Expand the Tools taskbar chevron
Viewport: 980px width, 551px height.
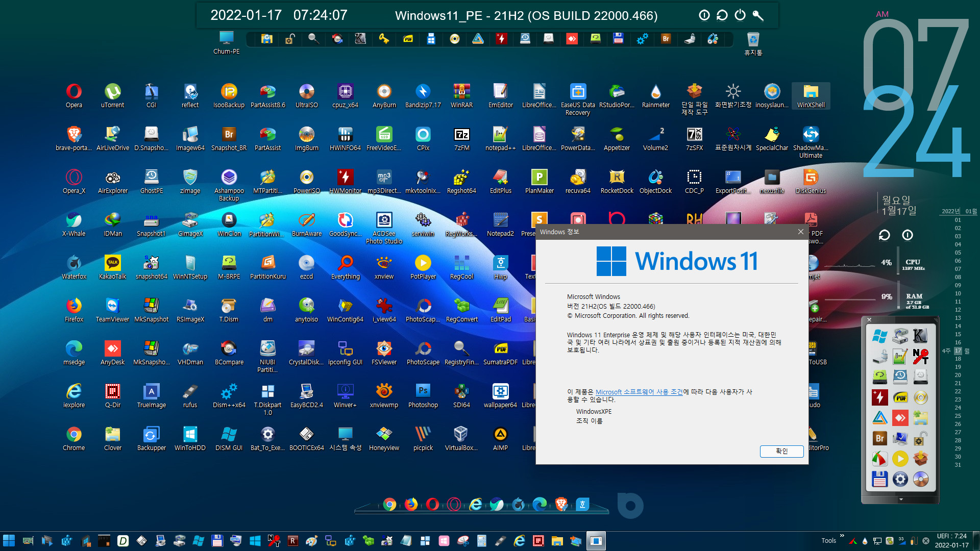(x=842, y=536)
